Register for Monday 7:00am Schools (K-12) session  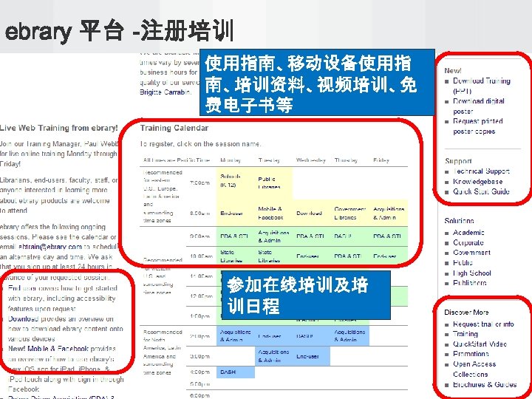(231, 180)
